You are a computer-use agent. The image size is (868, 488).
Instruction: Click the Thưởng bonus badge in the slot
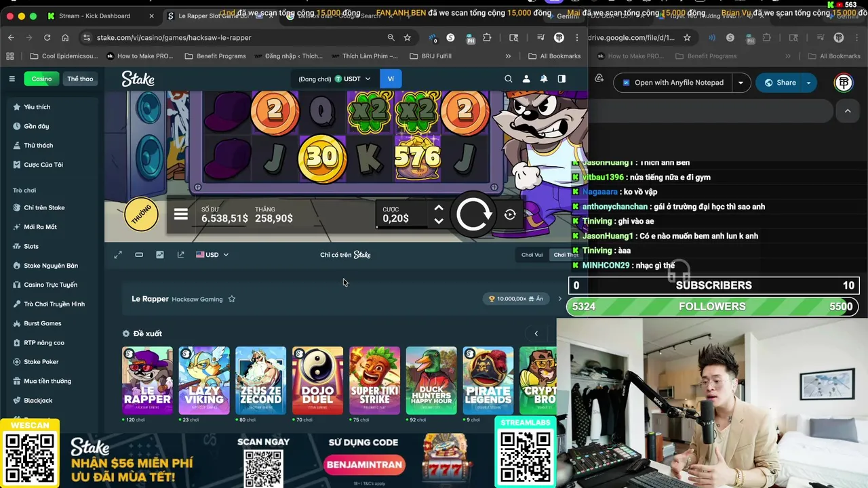coord(141,216)
